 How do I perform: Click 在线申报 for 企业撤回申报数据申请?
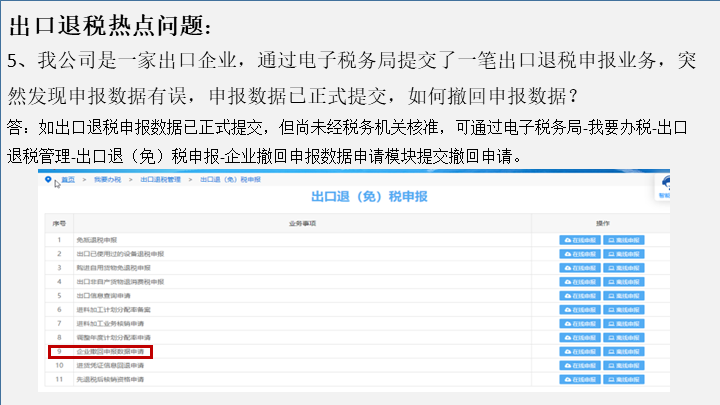click(580, 352)
